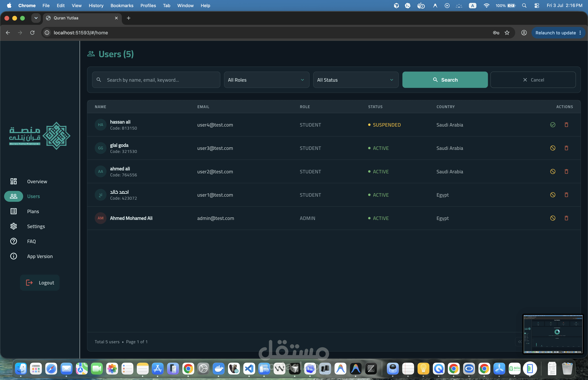
Task: Click the AA avatar of ahmed ali
Action: pyautogui.click(x=100, y=171)
